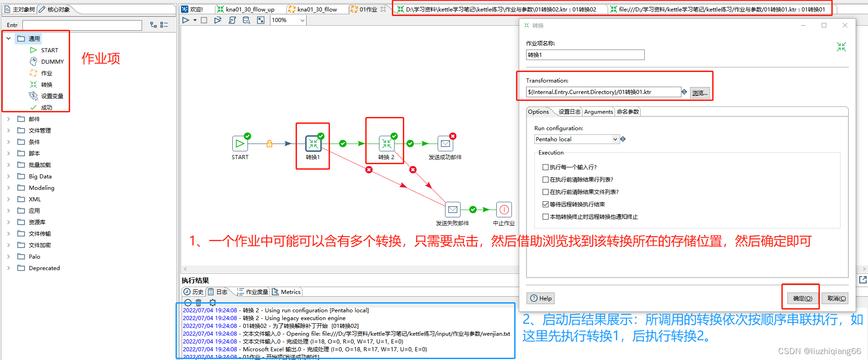Select the 成功 entry in the tree
Image resolution: width=868 pixels, height=360 pixels.
(47, 107)
